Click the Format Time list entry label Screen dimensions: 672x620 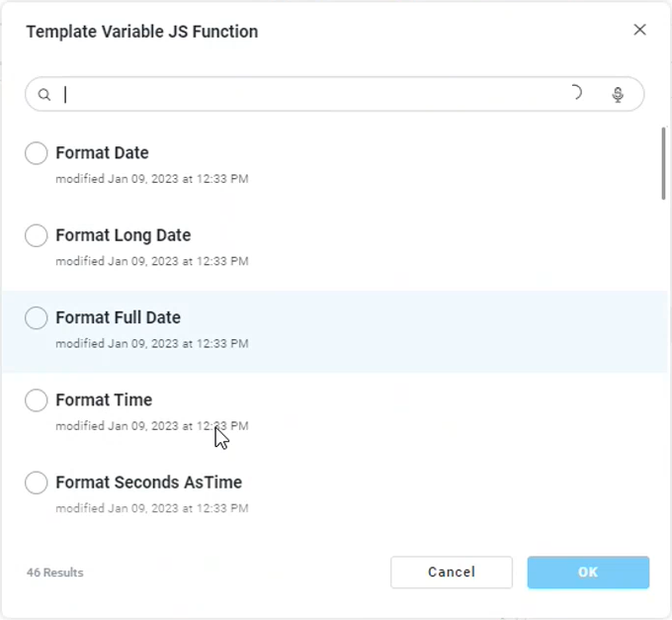pos(104,400)
